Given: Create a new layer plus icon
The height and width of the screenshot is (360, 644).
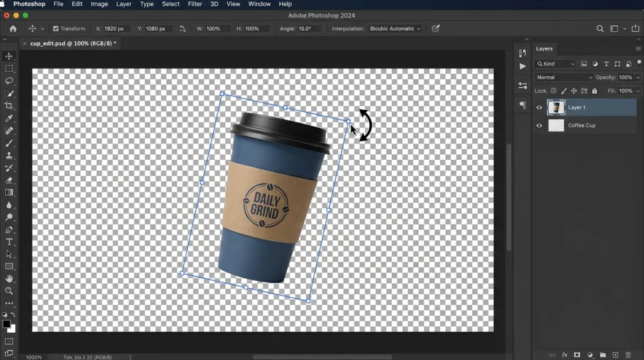Looking at the screenshot, I should point(615,355).
